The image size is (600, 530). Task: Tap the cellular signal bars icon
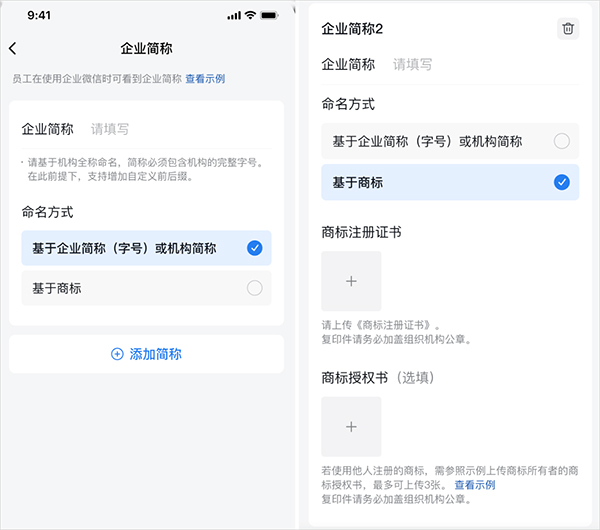click(x=232, y=16)
